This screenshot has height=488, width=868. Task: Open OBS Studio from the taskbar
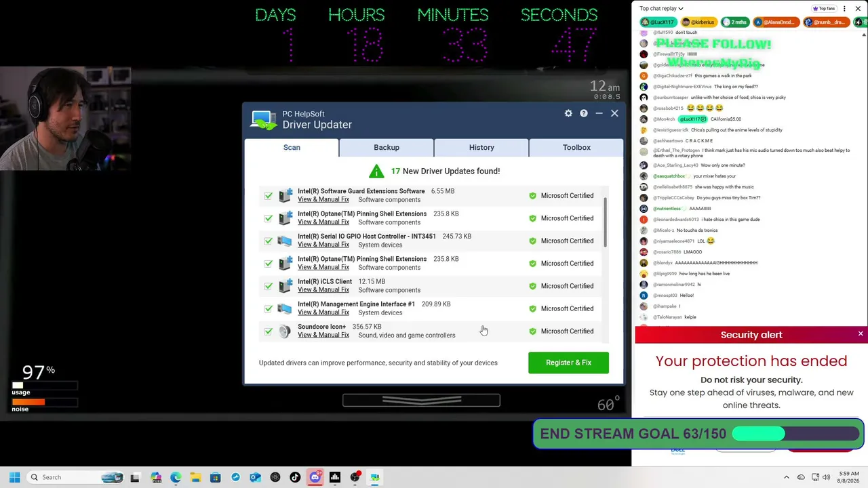[x=355, y=477]
